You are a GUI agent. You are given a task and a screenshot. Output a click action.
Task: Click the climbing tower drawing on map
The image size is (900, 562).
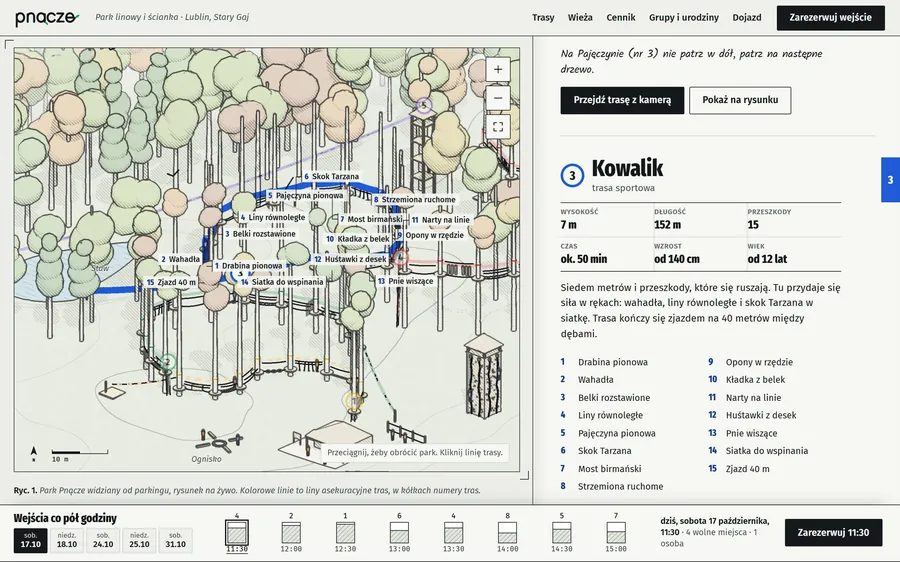click(x=484, y=377)
